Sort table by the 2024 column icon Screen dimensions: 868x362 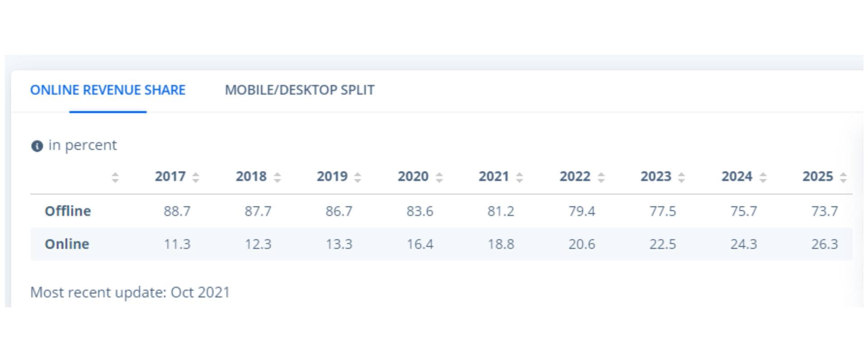[763, 177]
